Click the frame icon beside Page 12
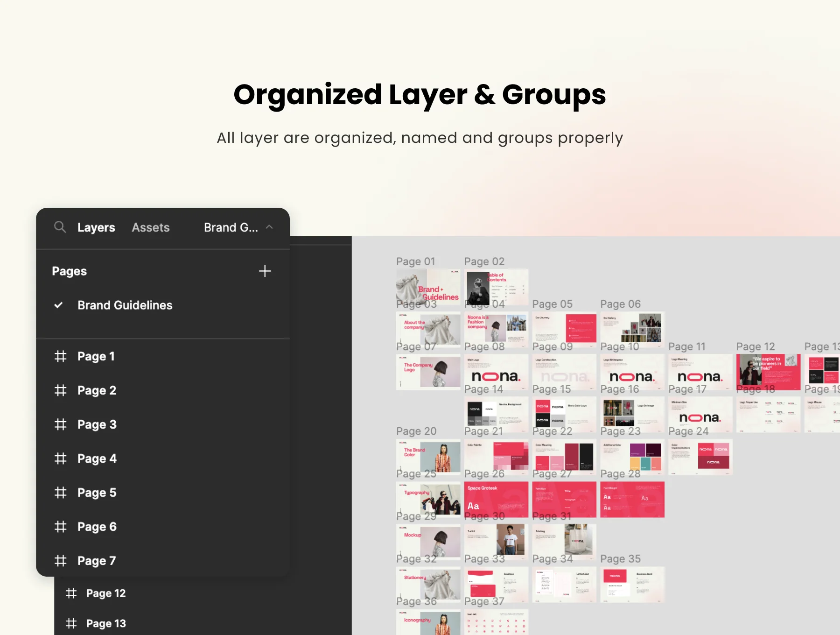Image resolution: width=840 pixels, height=635 pixels. tap(71, 593)
